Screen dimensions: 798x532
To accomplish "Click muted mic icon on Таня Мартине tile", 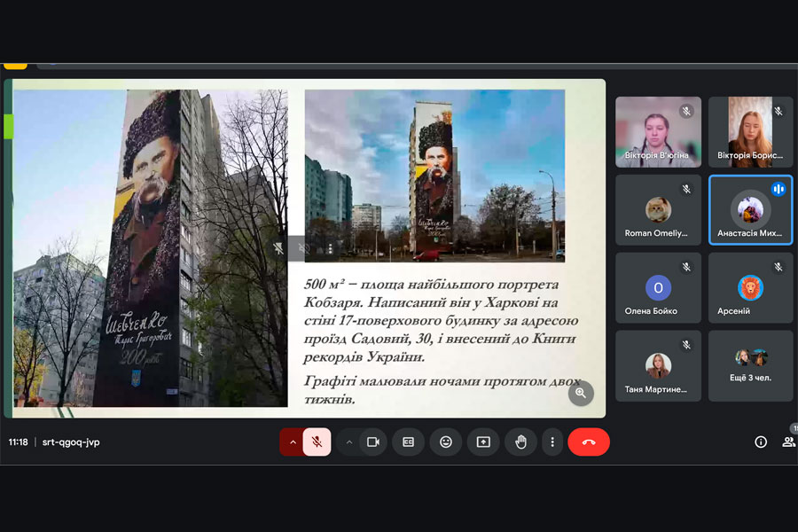I will pos(686,345).
